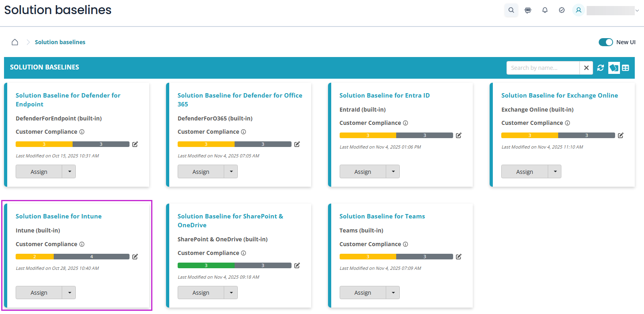This screenshot has width=644, height=314.
Task: Open the Solution Baseline for Teams title
Action: click(382, 216)
